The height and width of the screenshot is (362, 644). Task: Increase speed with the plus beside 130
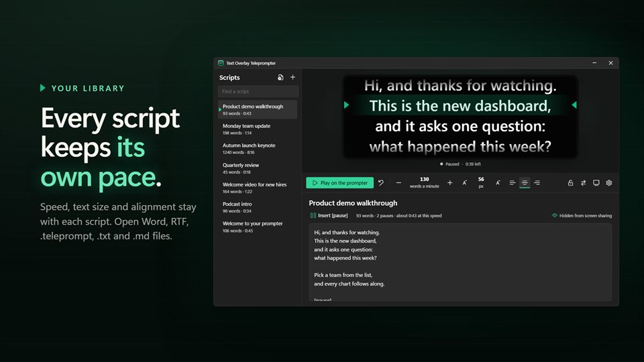[449, 182]
